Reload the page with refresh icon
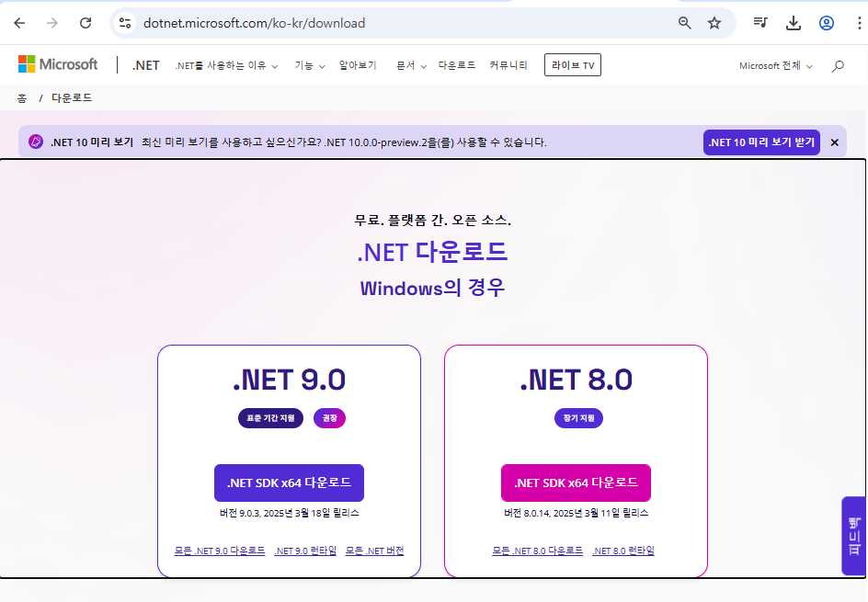Screen dimensions: 868x602 point(86,23)
